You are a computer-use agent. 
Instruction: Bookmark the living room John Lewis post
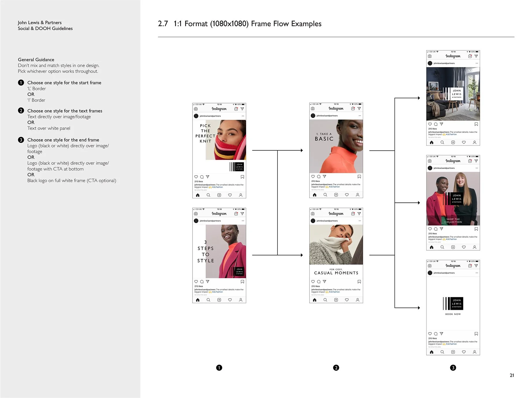coord(476,124)
